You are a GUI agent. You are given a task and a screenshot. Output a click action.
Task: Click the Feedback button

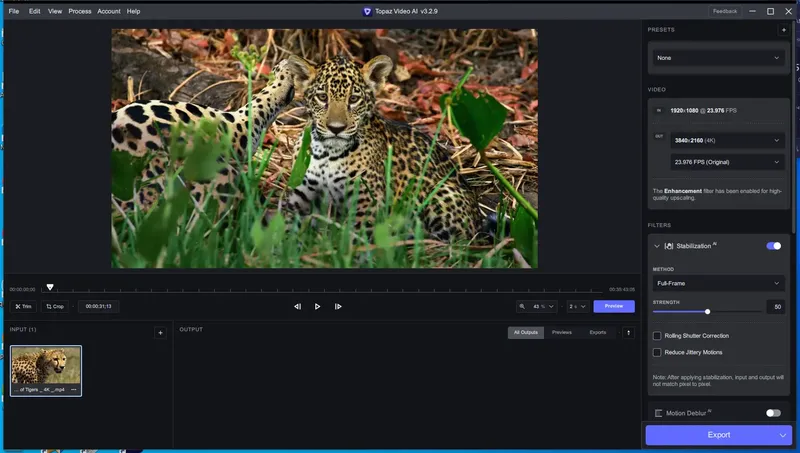tap(724, 11)
